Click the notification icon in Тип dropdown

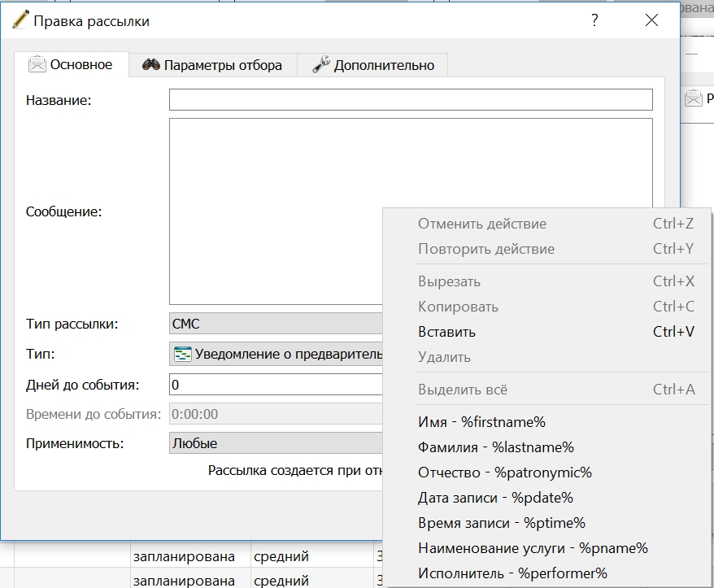[183, 354]
